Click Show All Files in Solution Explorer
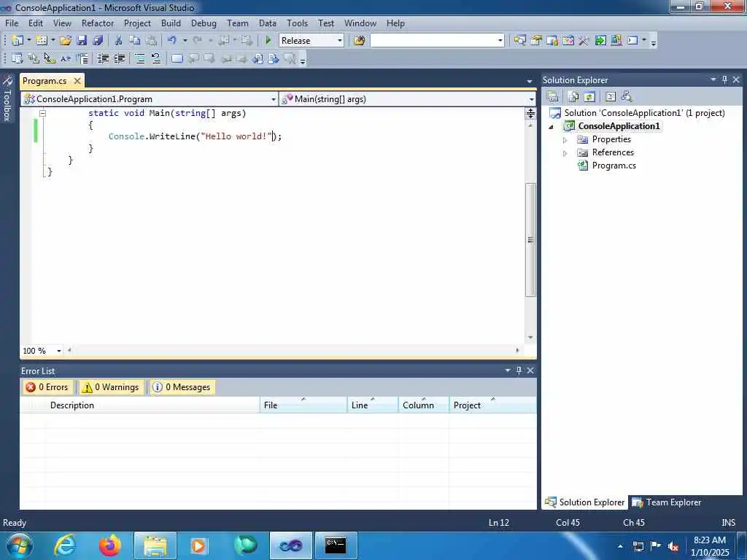Screen dimensions: 747x560 [573, 97]
